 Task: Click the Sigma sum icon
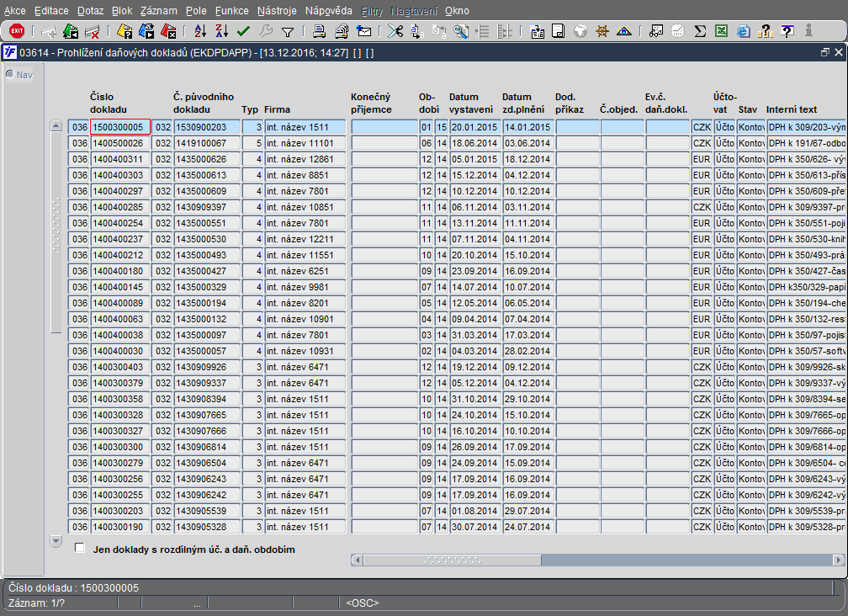click(x=700, y=31)
